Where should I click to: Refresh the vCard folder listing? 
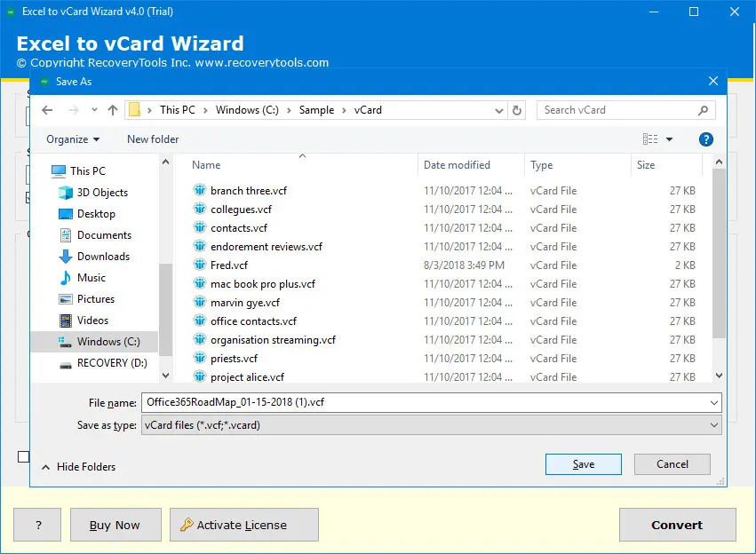point(518,110)
